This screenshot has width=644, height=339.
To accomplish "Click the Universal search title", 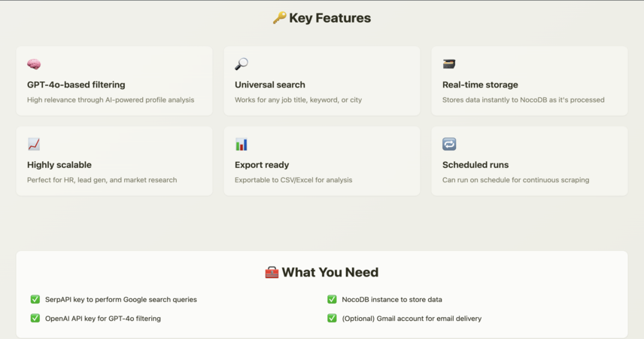I will [x=270, y=84].
